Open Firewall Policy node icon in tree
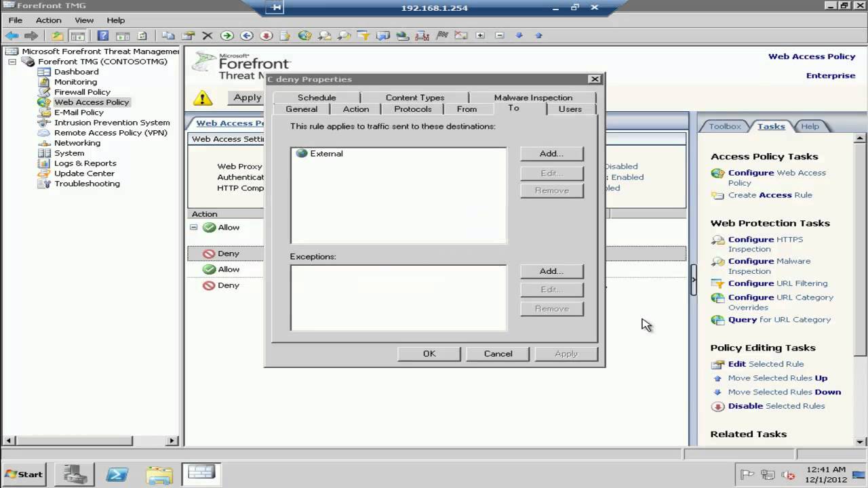 pos(44,92)
